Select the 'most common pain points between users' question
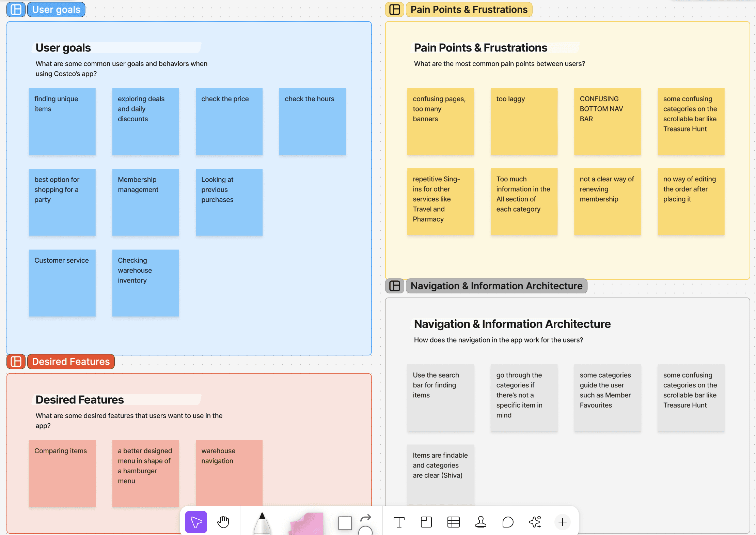756x535 pixels. (500, 64)
